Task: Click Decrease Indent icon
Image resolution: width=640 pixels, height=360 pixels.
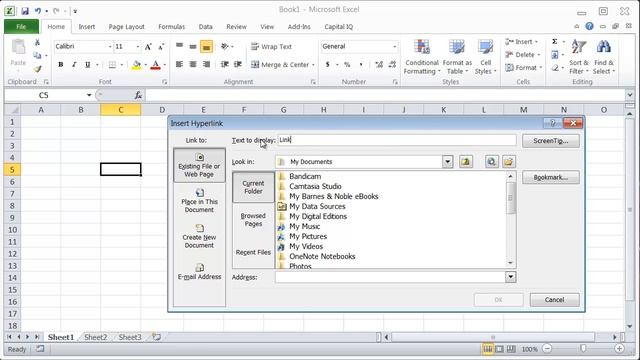Action: (224, 64)
